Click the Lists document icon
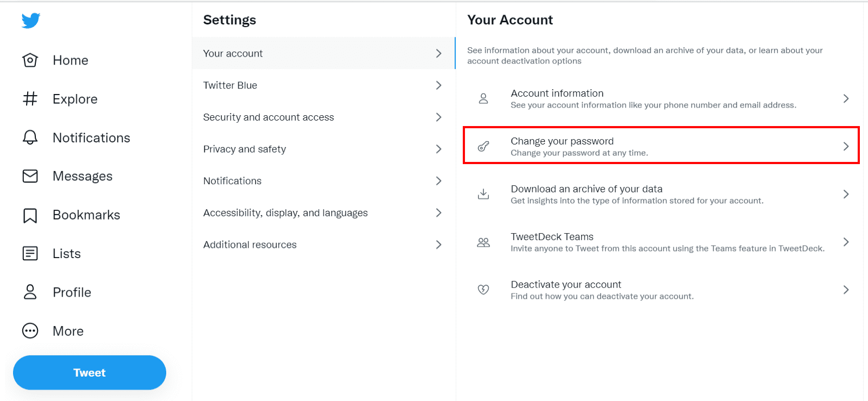This screenshot has width=868, height=401. 30,254
